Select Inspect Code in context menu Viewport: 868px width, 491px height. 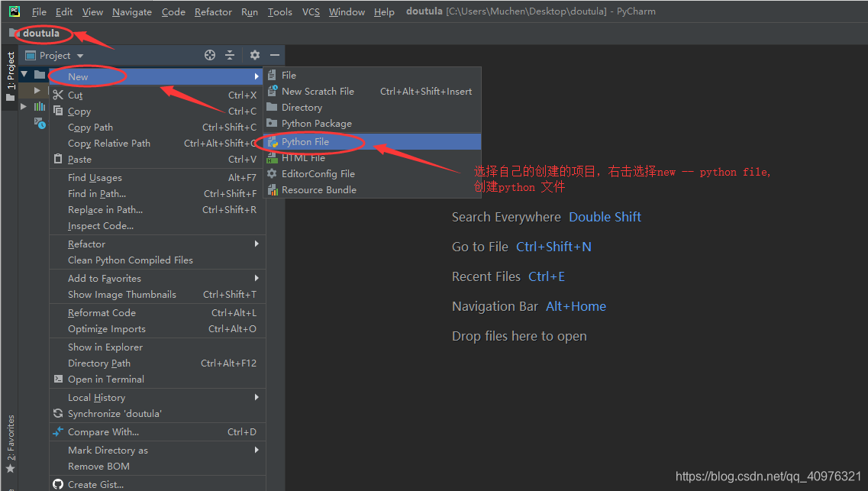(x=157, y=225)
